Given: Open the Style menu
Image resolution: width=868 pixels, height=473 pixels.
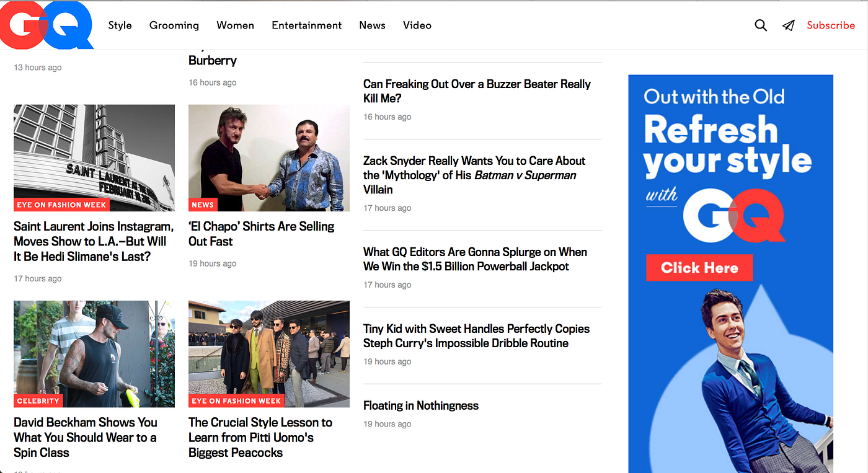Looking at the screenshot, I should click(120, 25).
